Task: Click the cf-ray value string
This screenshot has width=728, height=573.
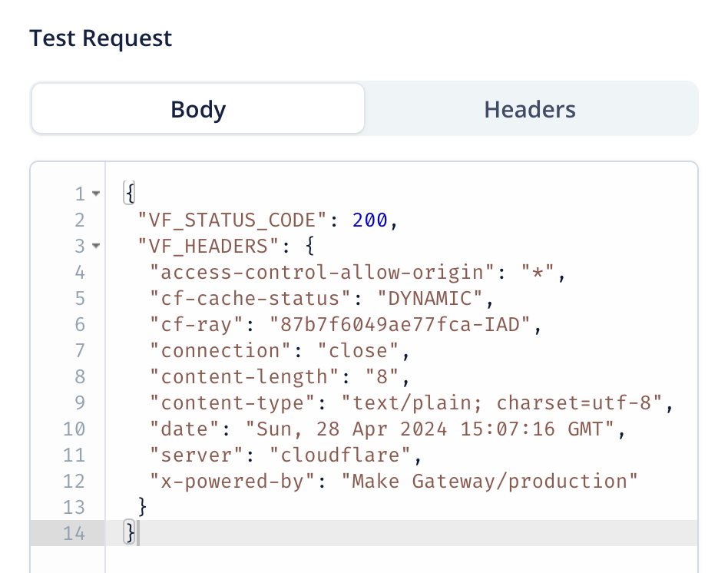Action: [x=401, y=325]
